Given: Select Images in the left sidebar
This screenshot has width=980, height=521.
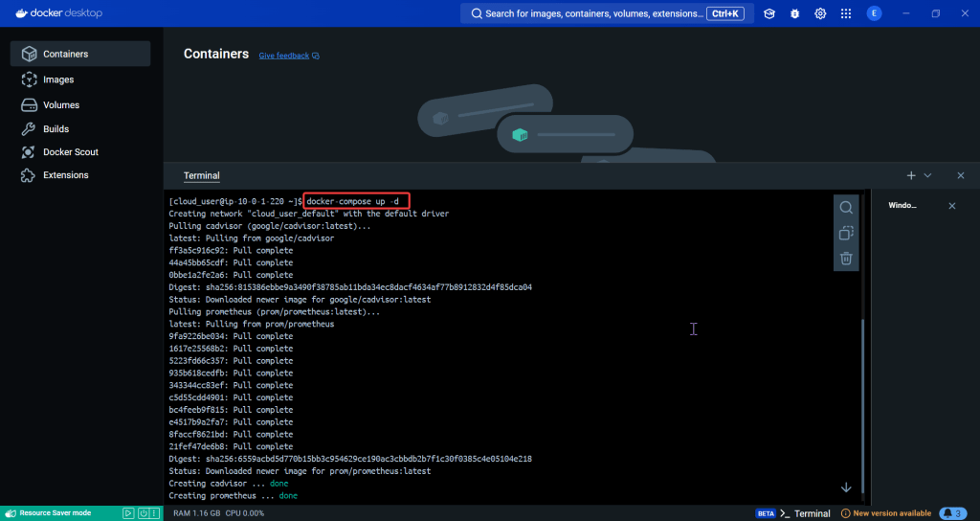Looking at the screenshot, I should tap(58, 79).
